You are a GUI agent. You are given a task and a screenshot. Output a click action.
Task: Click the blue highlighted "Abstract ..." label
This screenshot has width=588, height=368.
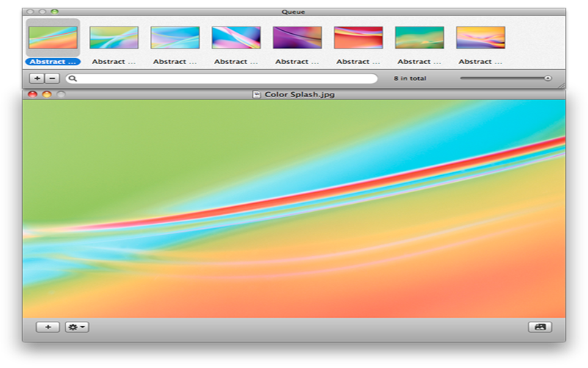pos(53,62)
